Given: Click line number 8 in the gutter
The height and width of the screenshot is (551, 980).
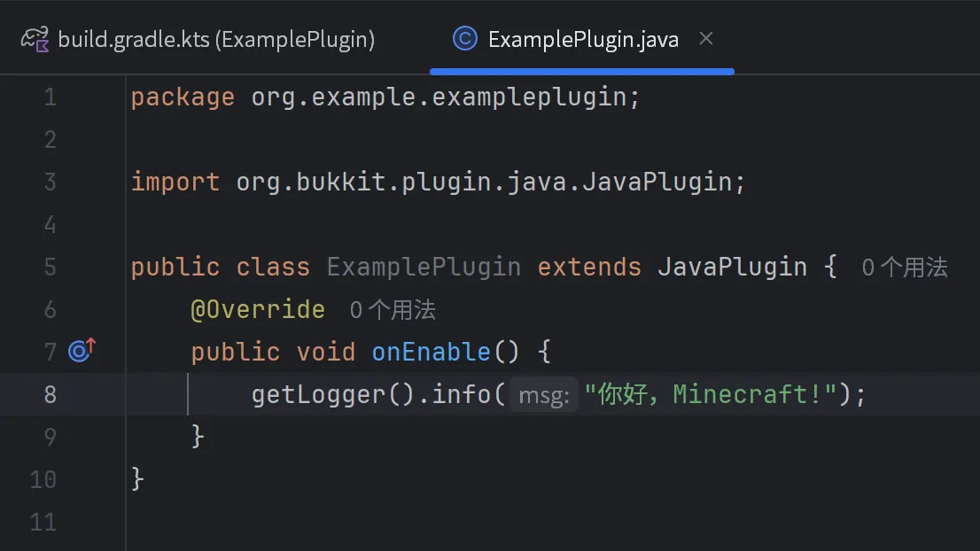Looking at the screenshot, I should pos(51,395).
